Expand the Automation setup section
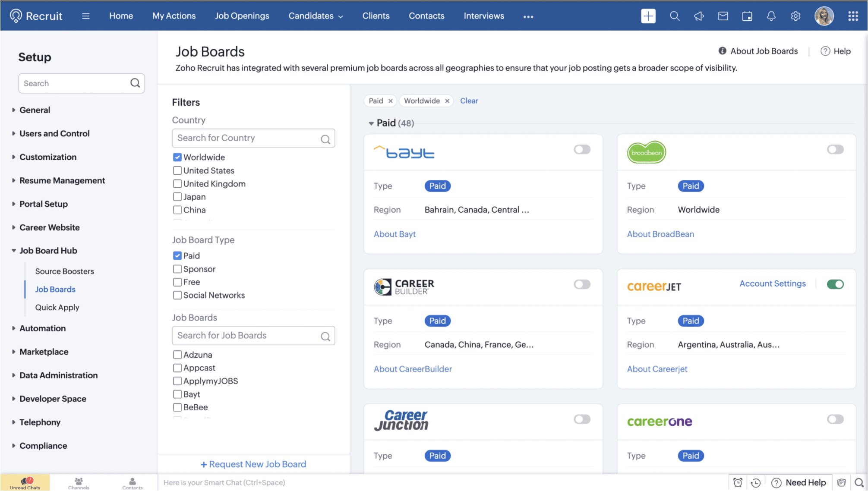 (42, 328)
